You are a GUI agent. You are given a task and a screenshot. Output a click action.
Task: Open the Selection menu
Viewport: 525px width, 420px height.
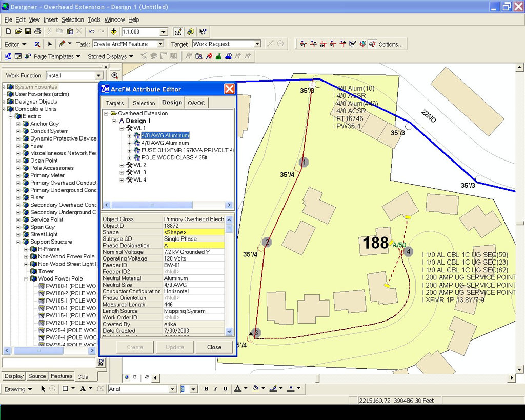[x=72, y=19]
